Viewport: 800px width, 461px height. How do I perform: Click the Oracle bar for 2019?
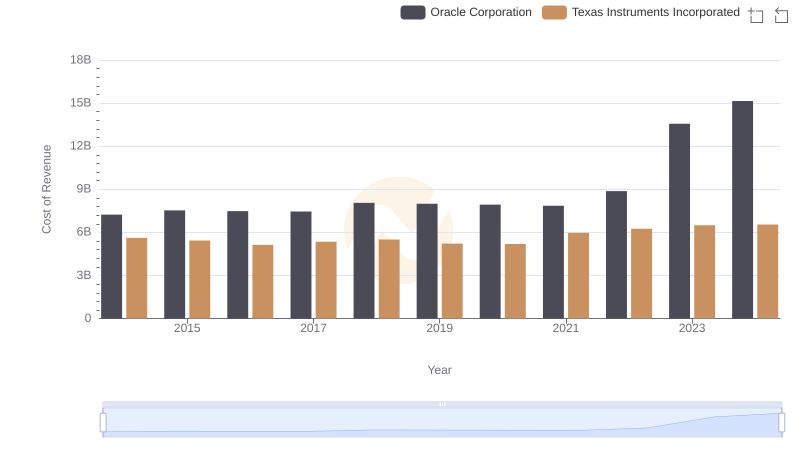click(x=427, y=261)
